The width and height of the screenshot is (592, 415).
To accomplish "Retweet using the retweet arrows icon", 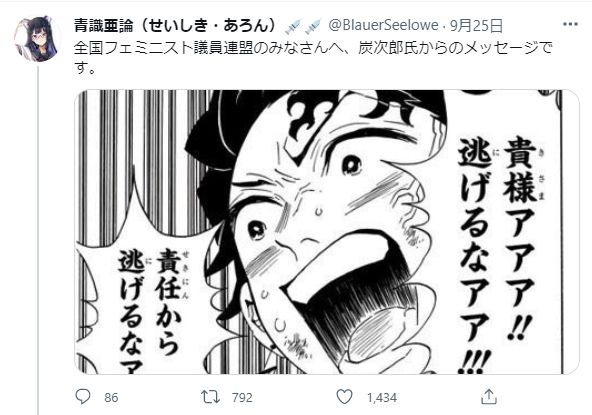I will 210,397.
